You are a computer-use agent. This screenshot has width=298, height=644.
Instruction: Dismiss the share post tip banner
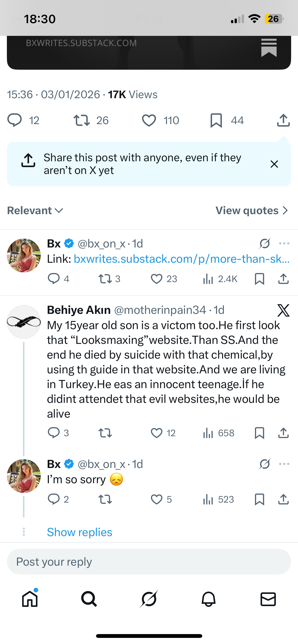(x=274, y=164)
